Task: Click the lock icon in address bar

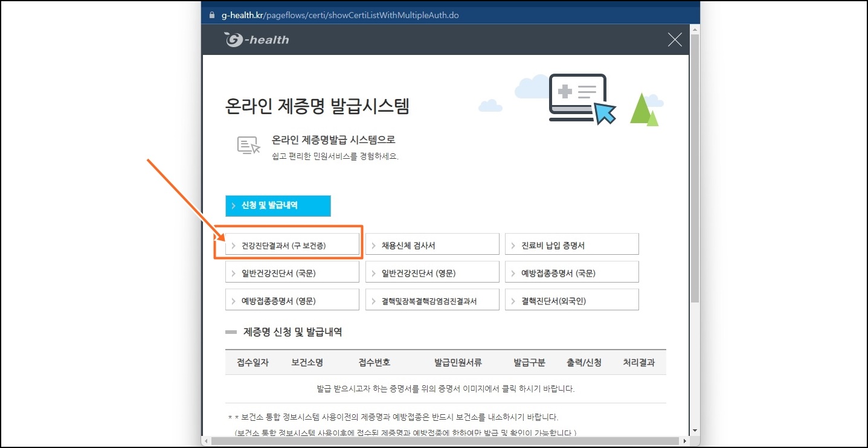Action: tap(211, 15)
